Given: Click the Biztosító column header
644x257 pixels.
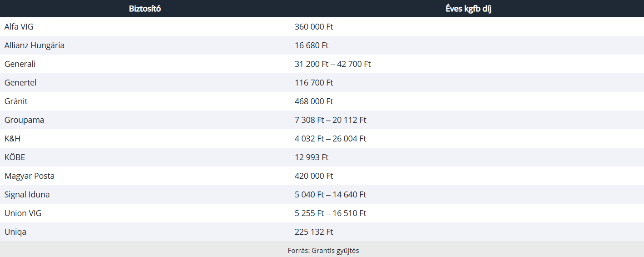Looking at the screenshot, I should (x=145, y=9).
